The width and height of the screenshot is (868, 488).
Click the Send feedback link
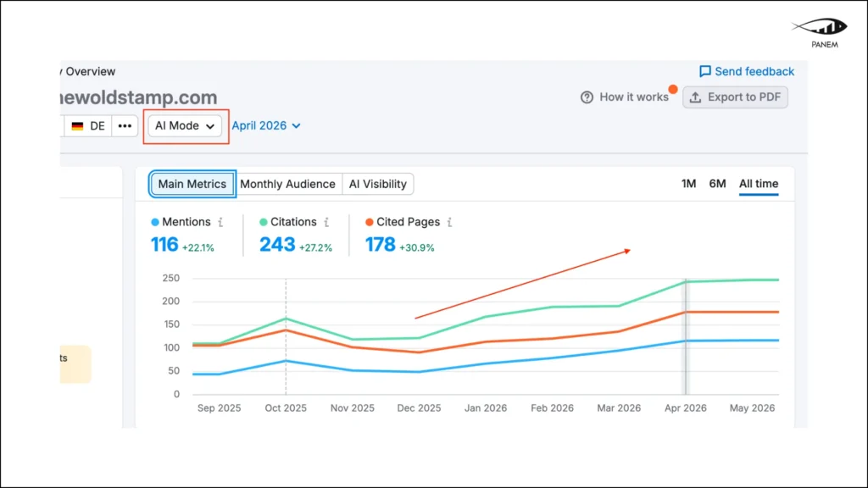[746, 71]
